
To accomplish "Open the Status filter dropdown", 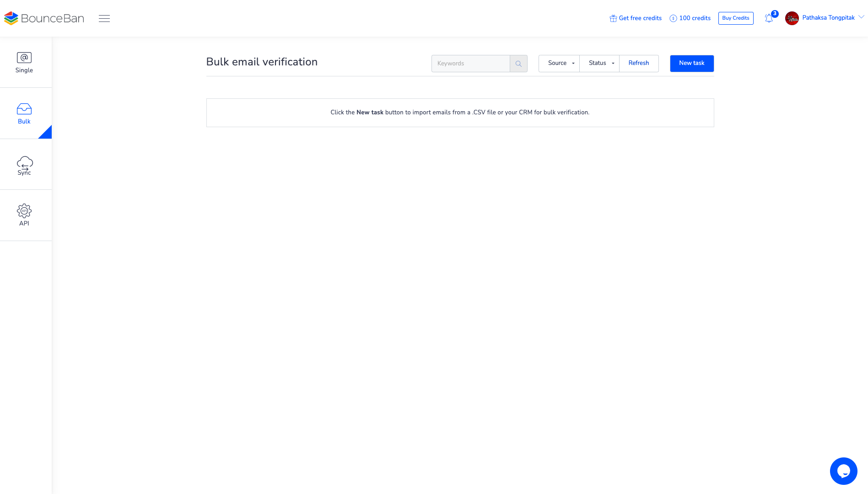I will 599,63.
